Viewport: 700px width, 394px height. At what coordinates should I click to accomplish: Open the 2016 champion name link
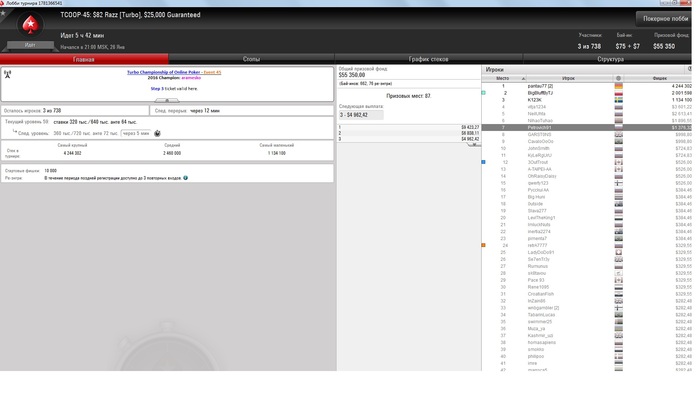pyautogui.click(x=191, y=78)
